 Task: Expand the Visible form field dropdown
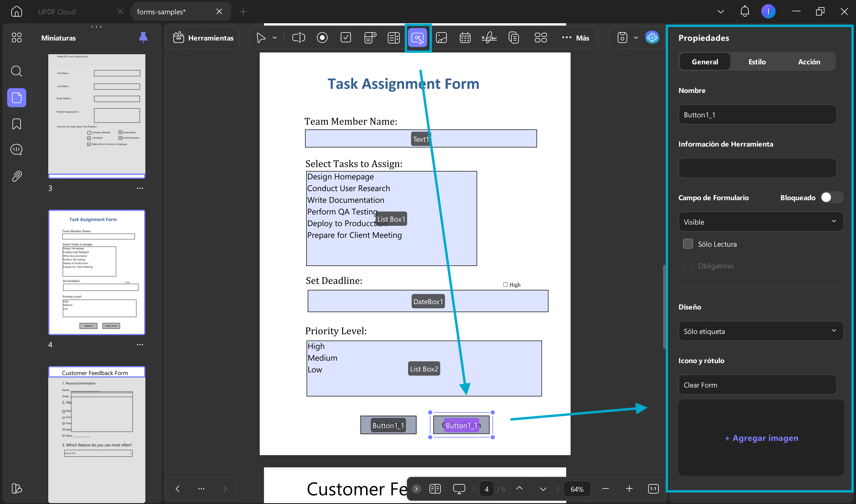[761, 222]
